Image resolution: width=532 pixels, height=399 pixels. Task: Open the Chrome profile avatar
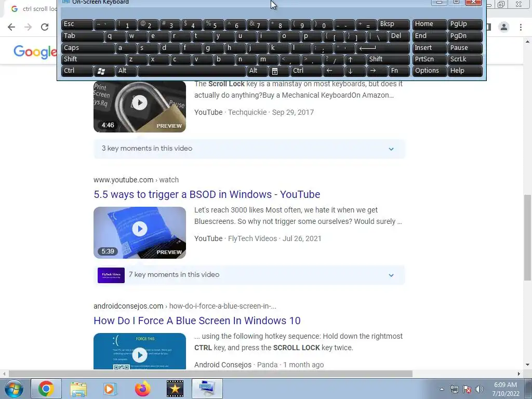[504, 27]
